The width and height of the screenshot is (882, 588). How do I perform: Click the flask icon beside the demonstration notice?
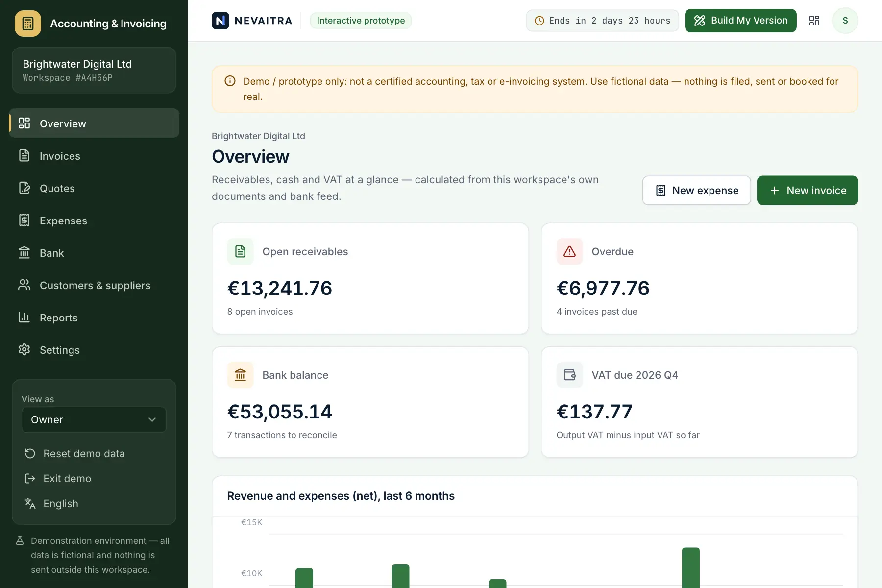click(x=20, y=540)
